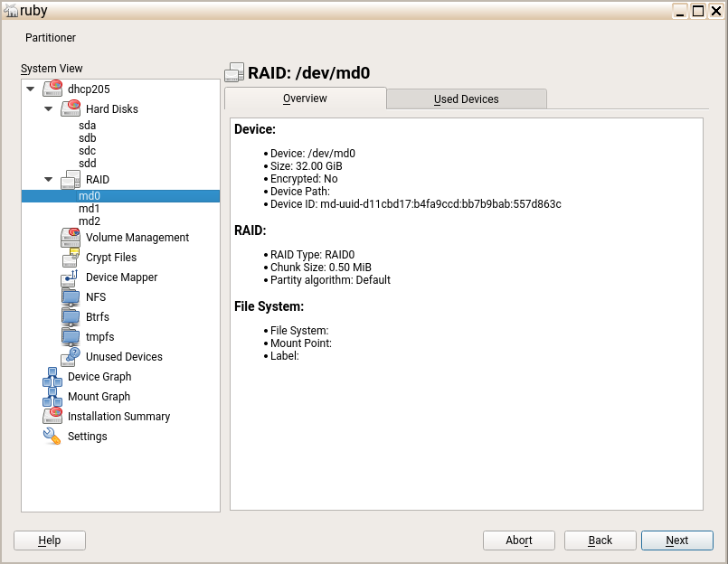Image resolution: width=728 pixels, height=564 pixels.
Task: Collapse the RAID node arrow
Action: point(49,180)
